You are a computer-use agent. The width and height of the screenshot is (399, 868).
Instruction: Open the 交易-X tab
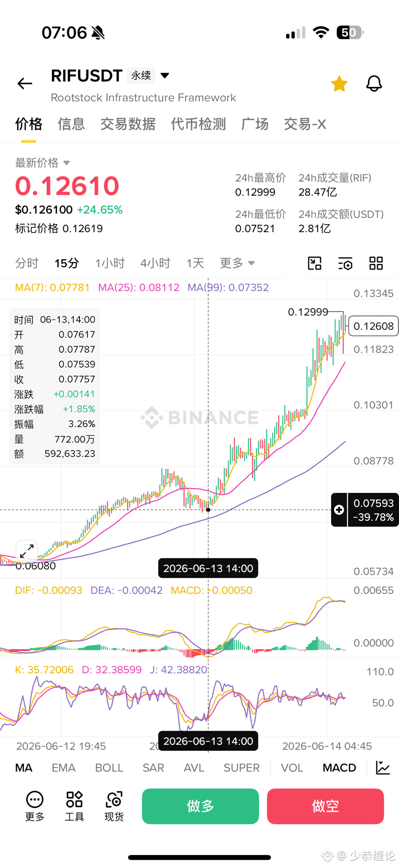(x=305, y=124)
